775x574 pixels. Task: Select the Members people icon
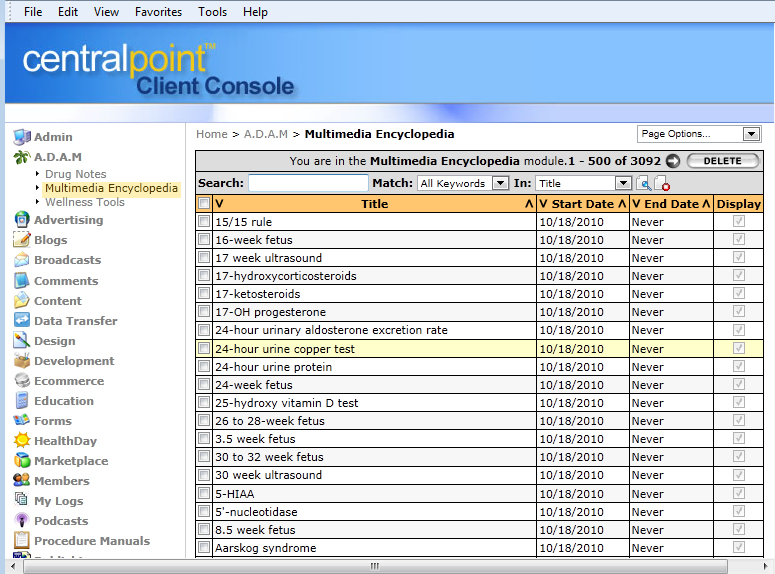pos(22,480)
